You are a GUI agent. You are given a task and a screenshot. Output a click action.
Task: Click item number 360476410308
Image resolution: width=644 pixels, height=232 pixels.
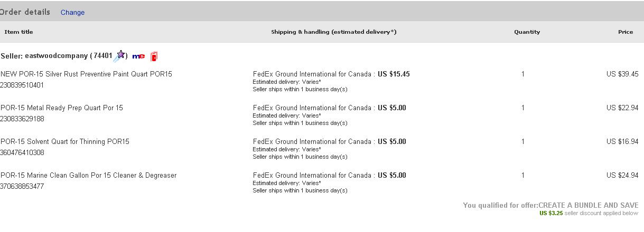coord(22,152)
